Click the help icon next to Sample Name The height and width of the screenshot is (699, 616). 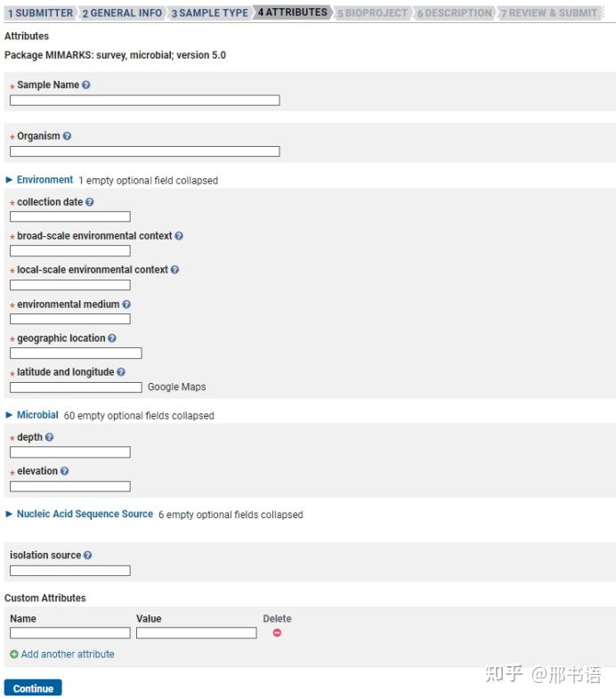[86, 85]
